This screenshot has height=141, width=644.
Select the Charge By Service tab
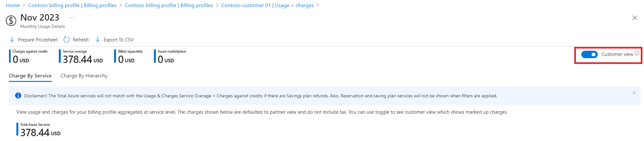click(x=30, y=76)
